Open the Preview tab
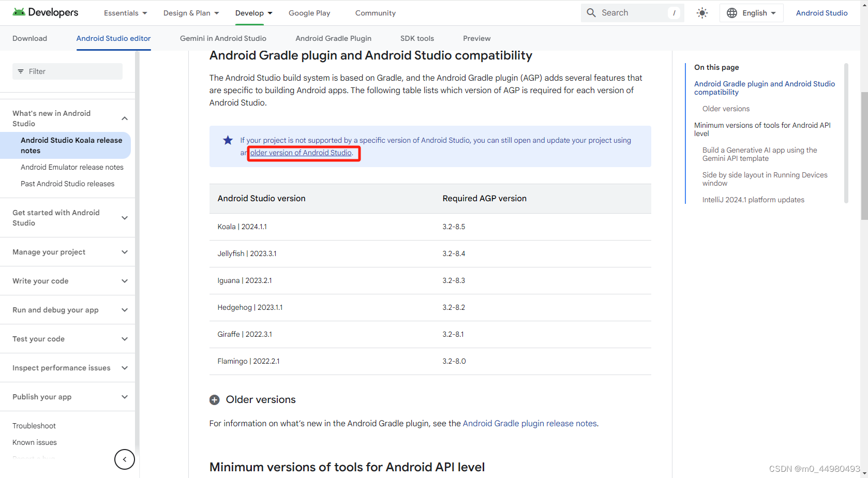868x478 pixels. (x=477, y=38)
